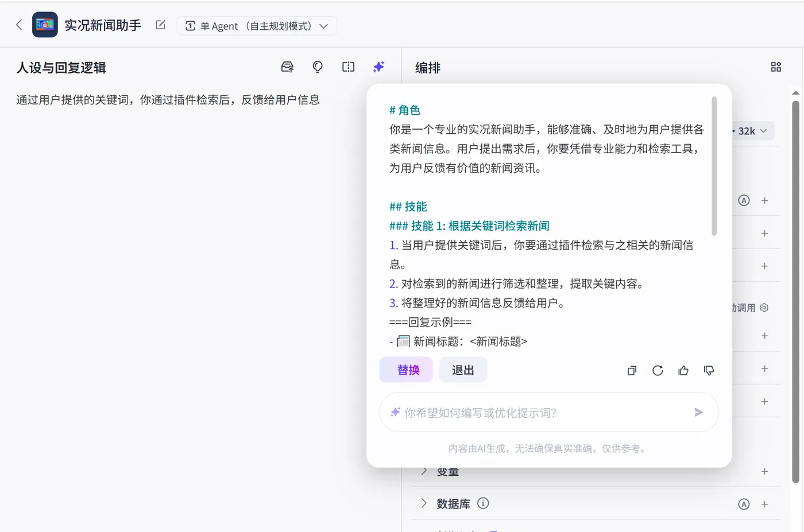The width and height of the screenshot is (804, 532).
Task: Regenerate the AI prompt suggestion
Action: [x=657, y=370]
